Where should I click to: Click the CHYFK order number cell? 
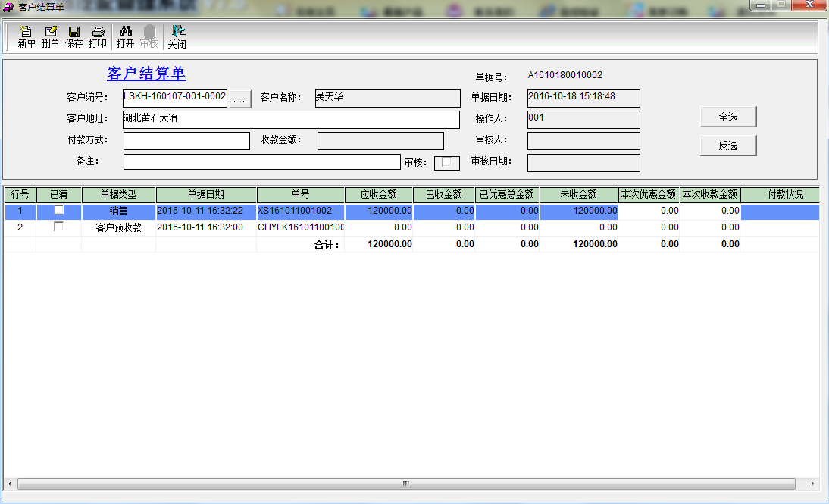[301, 227]
